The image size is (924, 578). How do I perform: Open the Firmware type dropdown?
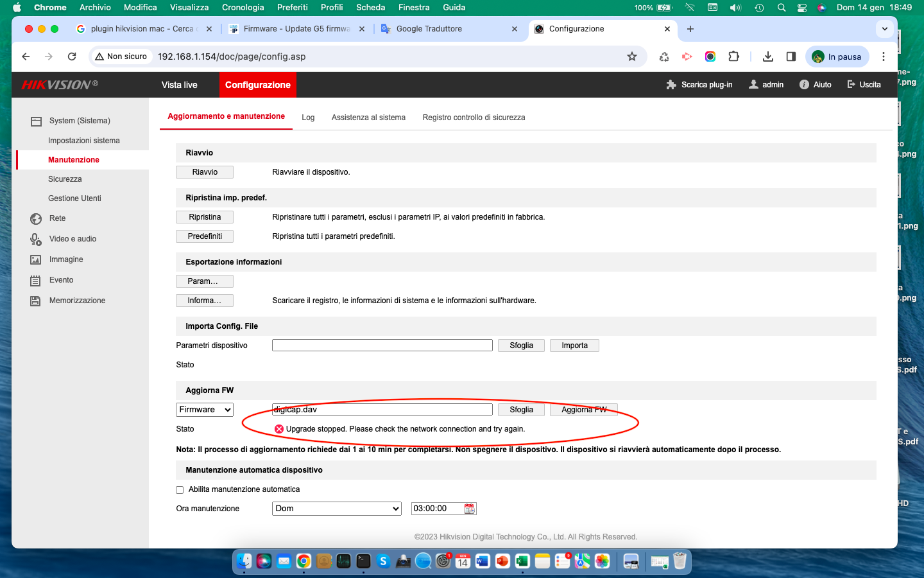[205, 410]
